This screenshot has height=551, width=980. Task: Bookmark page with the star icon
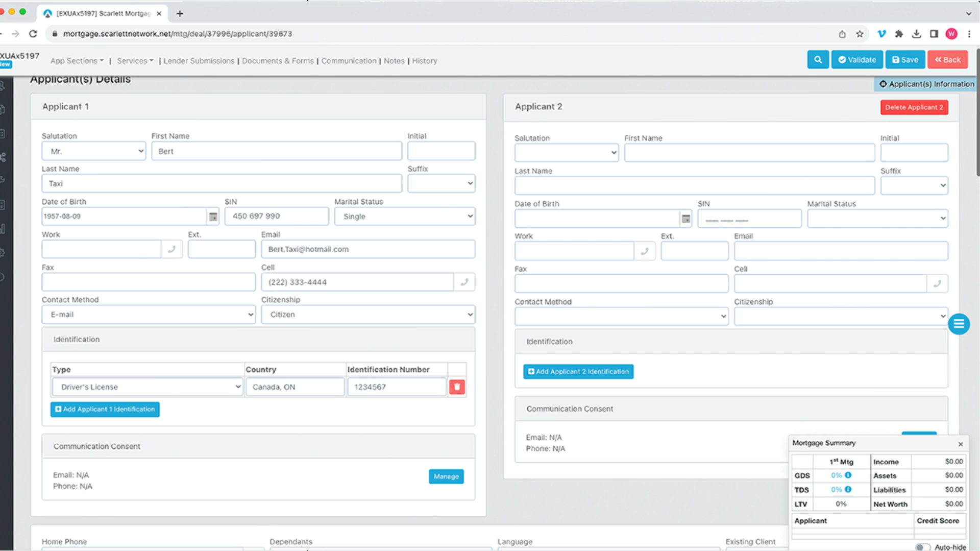[x=860, y=34]
